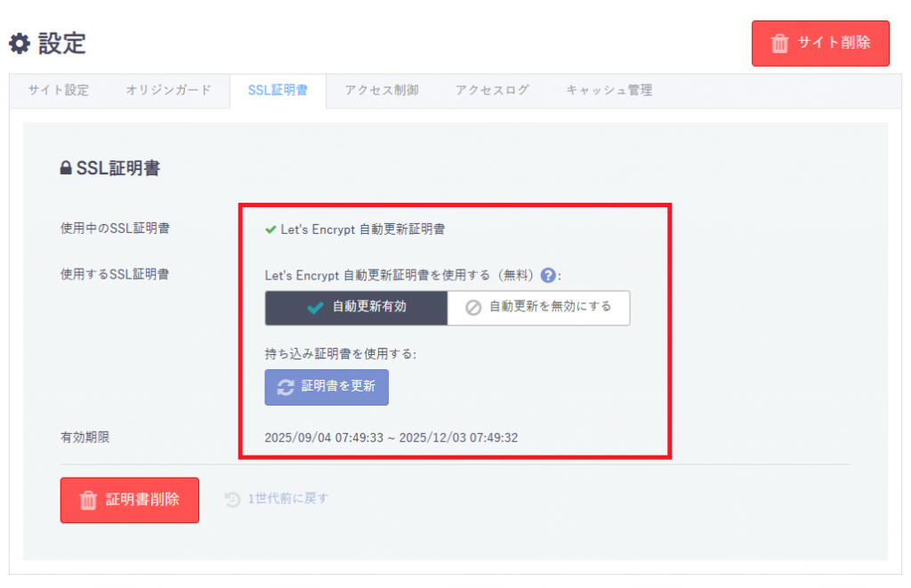Click the help question mark icon
This screenshot has width=911, height=588.
click(548, 275)
